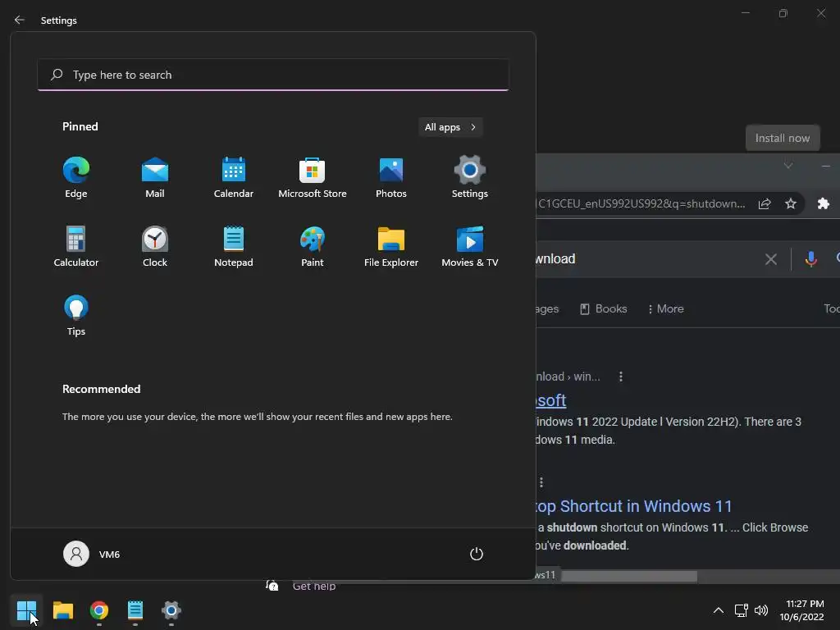Open File Explorer from pinned apps

click(x=391, y=246)
